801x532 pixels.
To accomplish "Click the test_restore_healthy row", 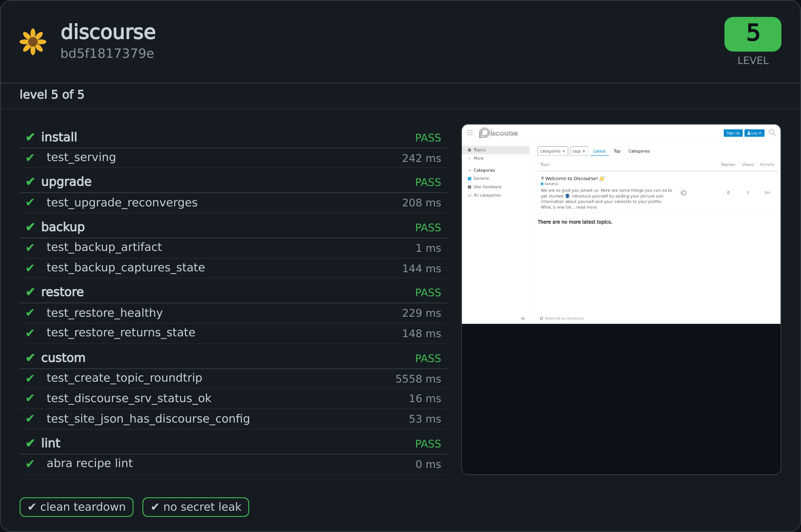I will click(233, 313).
